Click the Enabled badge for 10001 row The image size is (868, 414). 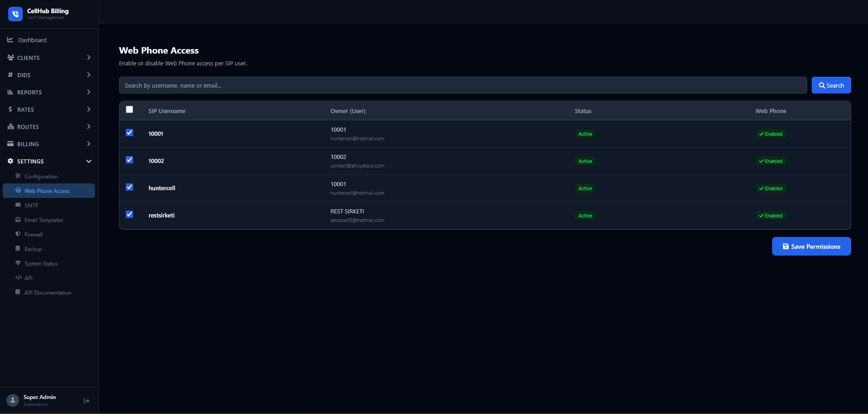771,134
